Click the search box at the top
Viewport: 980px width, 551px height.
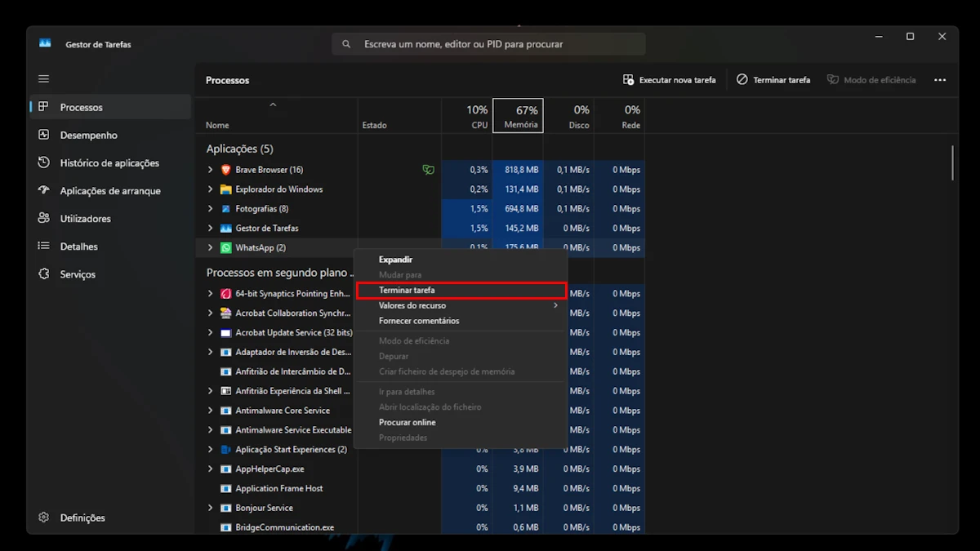[x=488, y=44]
